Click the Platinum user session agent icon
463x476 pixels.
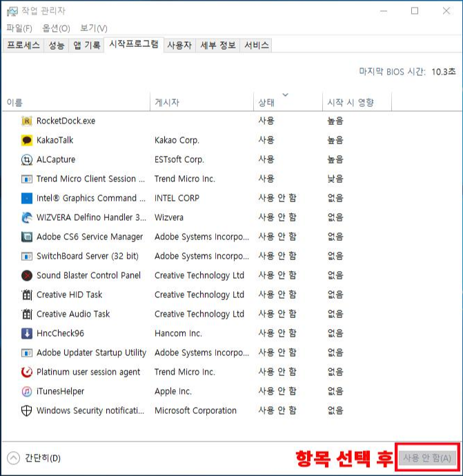tap(27, 372)
